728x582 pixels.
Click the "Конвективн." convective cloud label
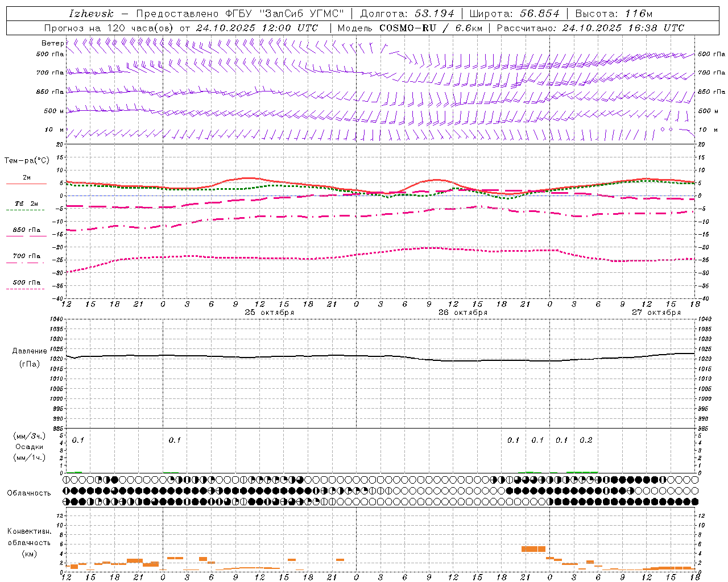(29, 531)
